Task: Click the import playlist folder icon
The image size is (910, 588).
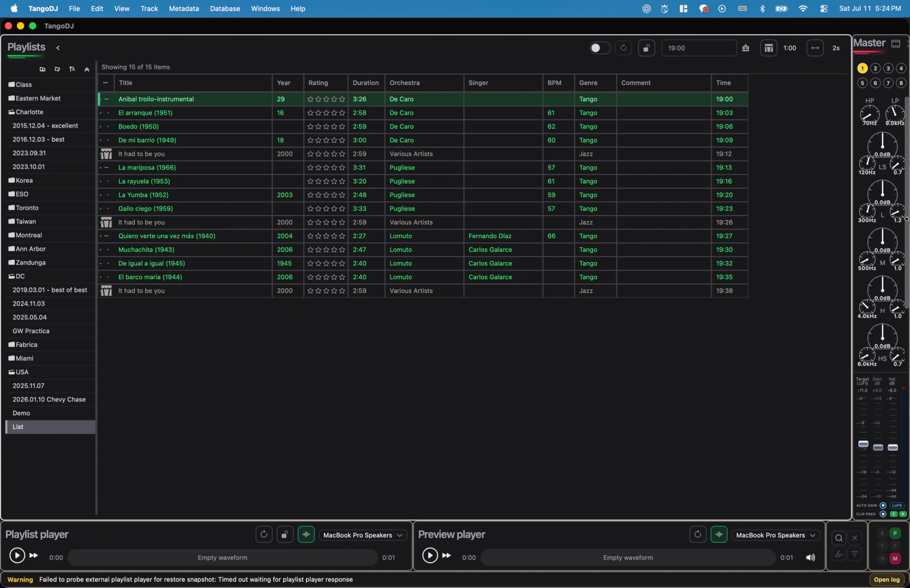Action: [57, 69]
